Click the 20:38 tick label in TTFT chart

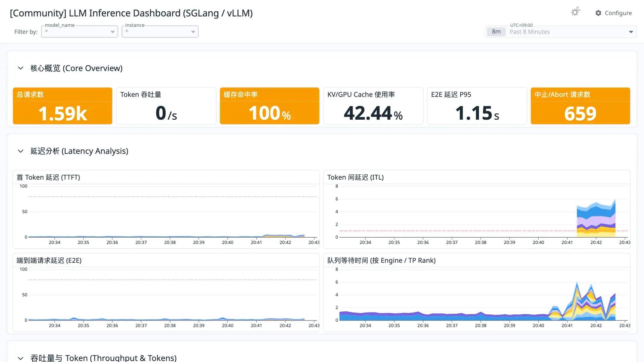pyautogui.click(x=170, y=242)
